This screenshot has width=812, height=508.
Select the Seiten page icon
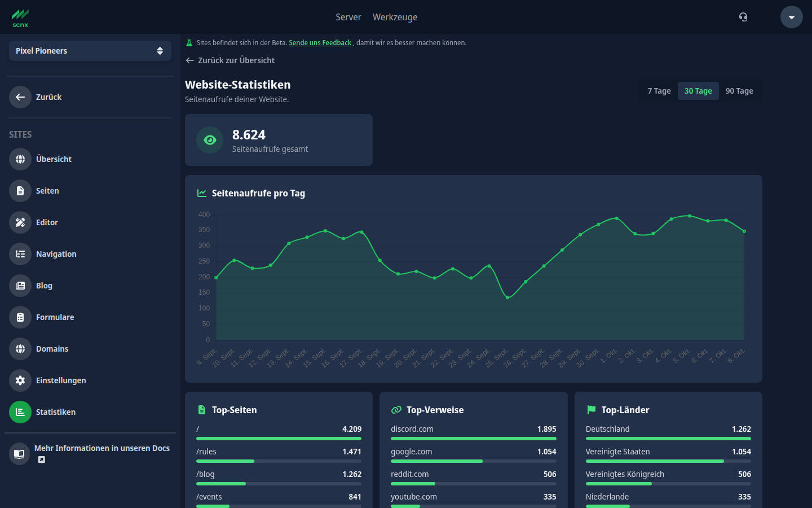pyautogui.click(x=20, y=191)
